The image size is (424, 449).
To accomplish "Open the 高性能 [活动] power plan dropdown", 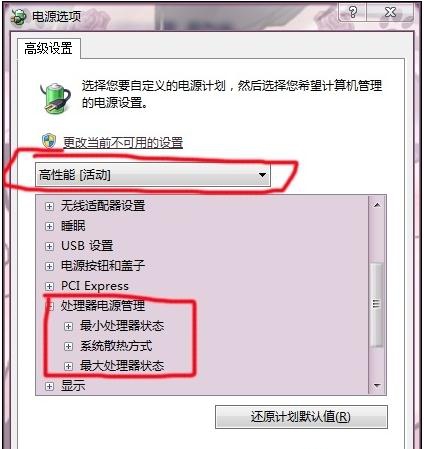I will [153, 174].
